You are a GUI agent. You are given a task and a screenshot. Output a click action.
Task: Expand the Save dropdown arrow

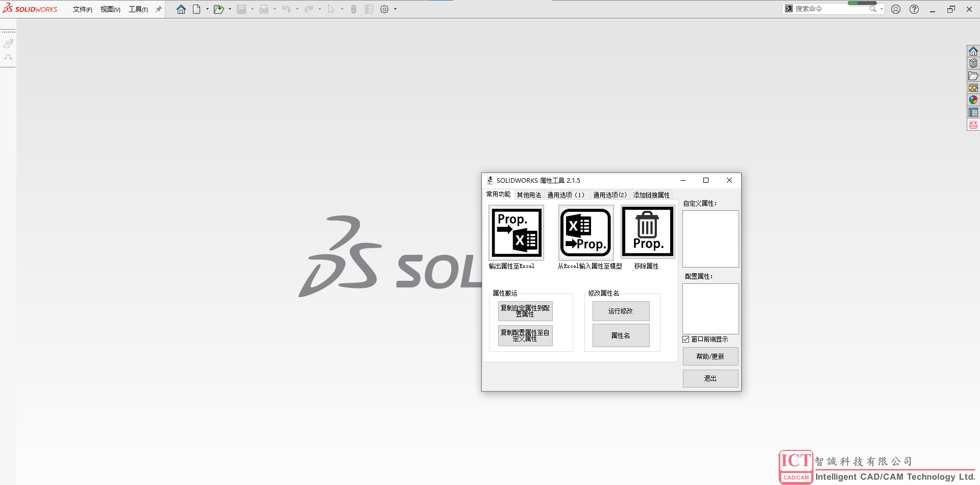(252, 9)
